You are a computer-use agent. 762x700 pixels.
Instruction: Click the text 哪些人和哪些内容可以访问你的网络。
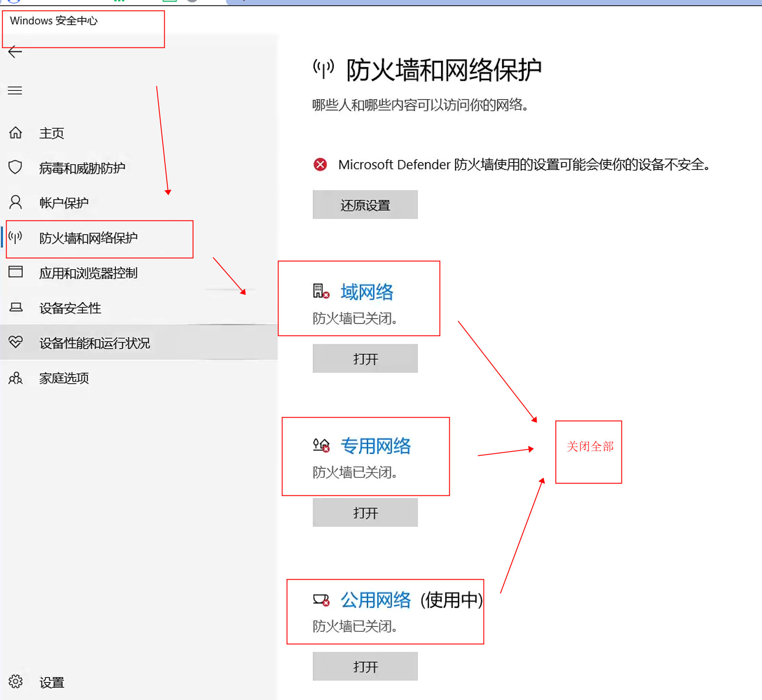[420, 105]
